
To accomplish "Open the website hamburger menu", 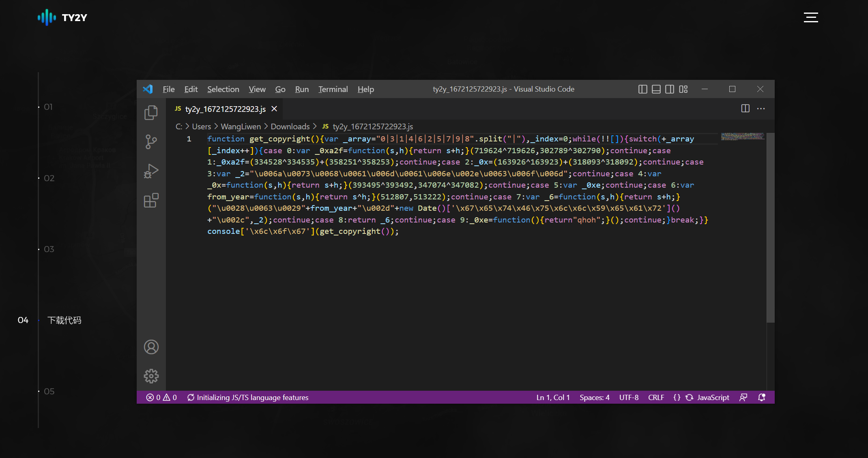I will click(810, 17).
